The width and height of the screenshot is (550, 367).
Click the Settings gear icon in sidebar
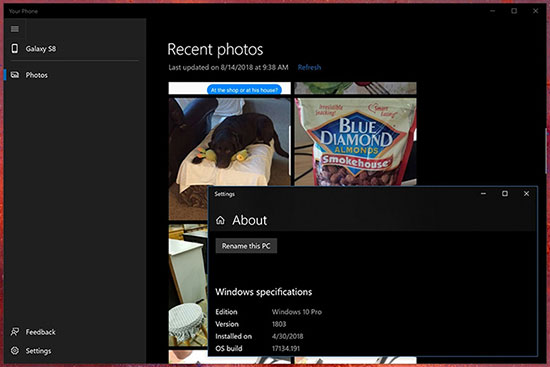click(15, 351)
